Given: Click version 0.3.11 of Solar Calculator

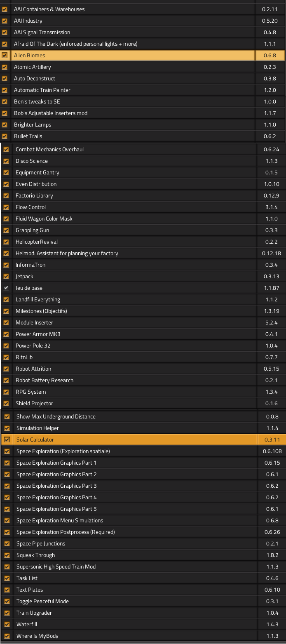Looking at the screenshot, I should click(x=272, y=440).
